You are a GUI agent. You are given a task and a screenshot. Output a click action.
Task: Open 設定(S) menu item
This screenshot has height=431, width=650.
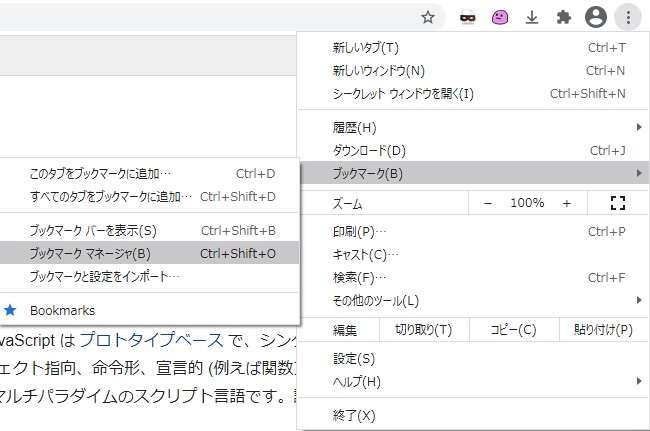pyautogui.click(x=473, y=359)
